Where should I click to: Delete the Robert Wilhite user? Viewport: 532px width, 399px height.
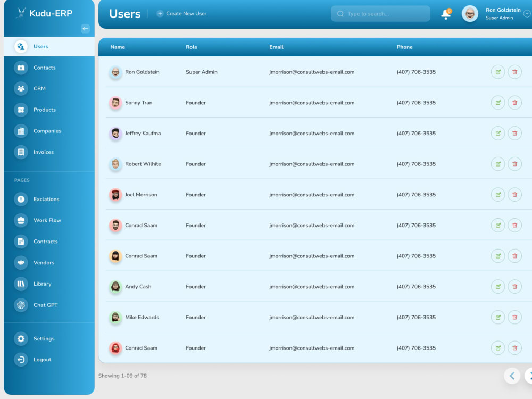[x=514, y=164]
